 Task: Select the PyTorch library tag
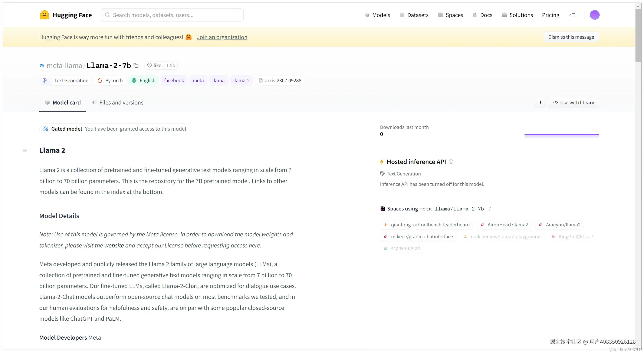tap(110, 80)
